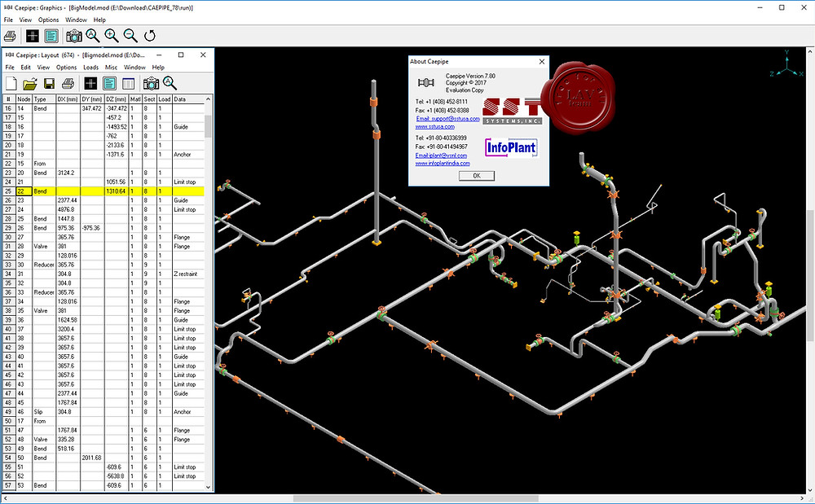Click the Node column header

(x=24, y=99)
